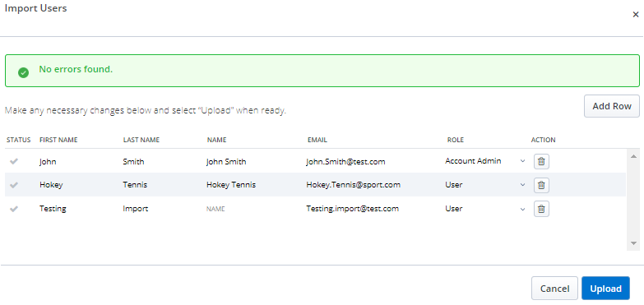Edit the Hokey first name field
This screenshot has width=644, height=305.
tap(78, 185)
